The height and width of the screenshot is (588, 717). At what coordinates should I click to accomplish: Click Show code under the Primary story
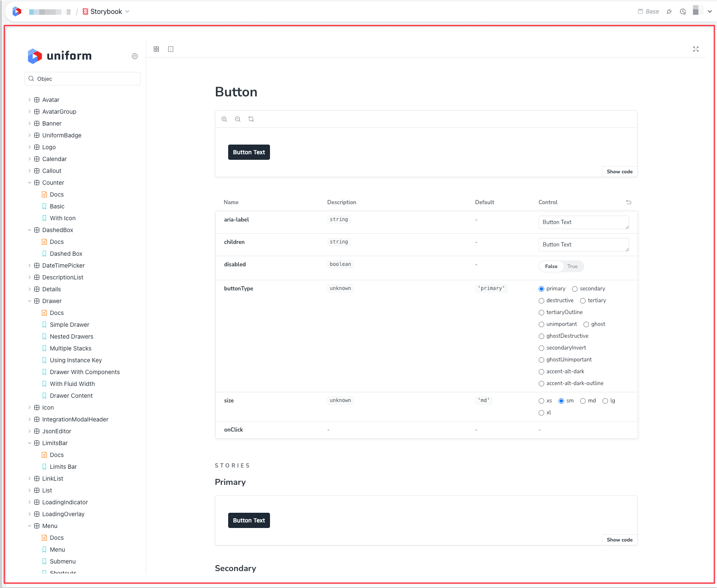pos(619,540)
